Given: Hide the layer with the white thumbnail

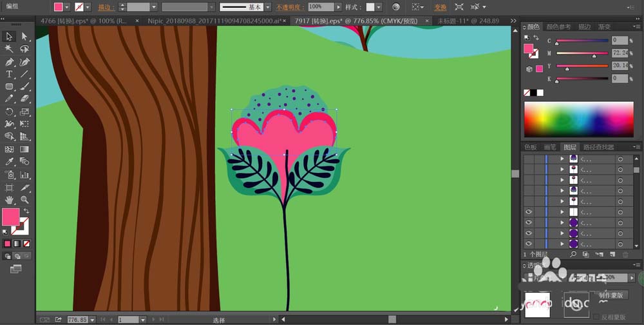Looking at the screenshot, I should [529, 212].
